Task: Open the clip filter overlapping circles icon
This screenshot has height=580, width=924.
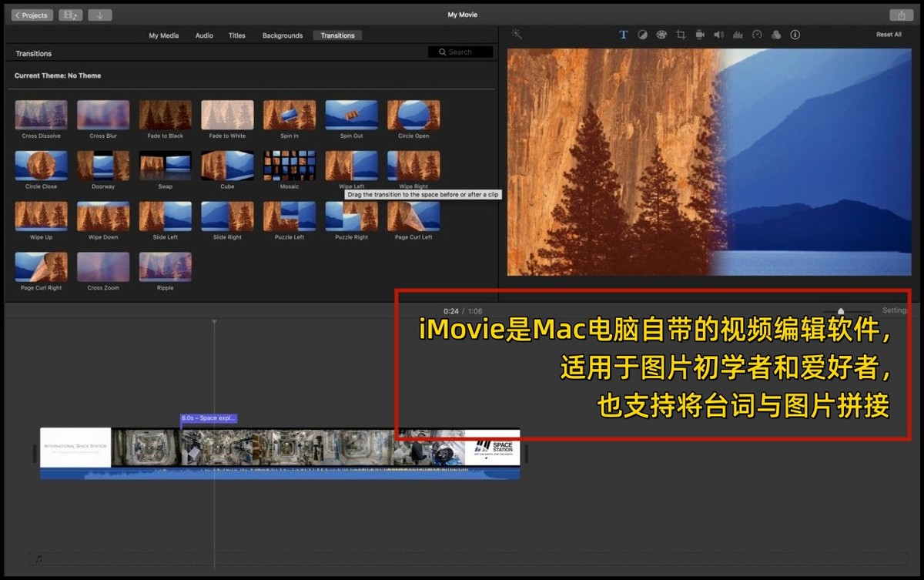Action: [776, 35]
